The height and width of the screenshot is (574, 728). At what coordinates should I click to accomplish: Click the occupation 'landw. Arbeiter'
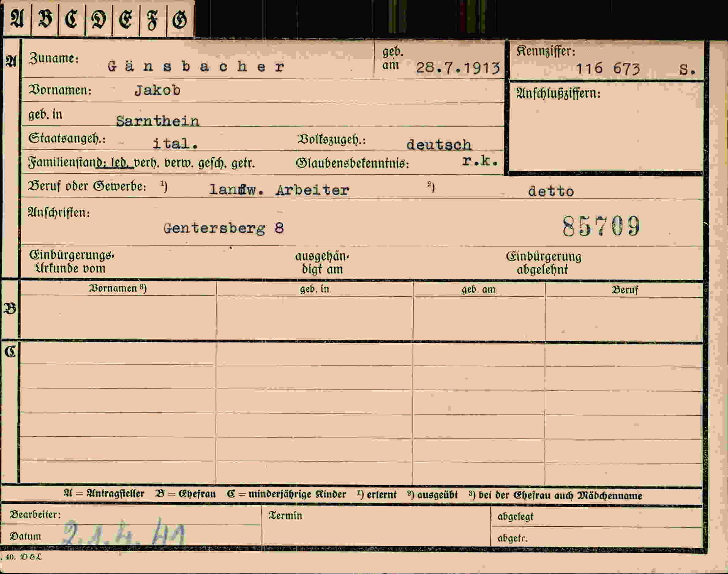(279, 190)
